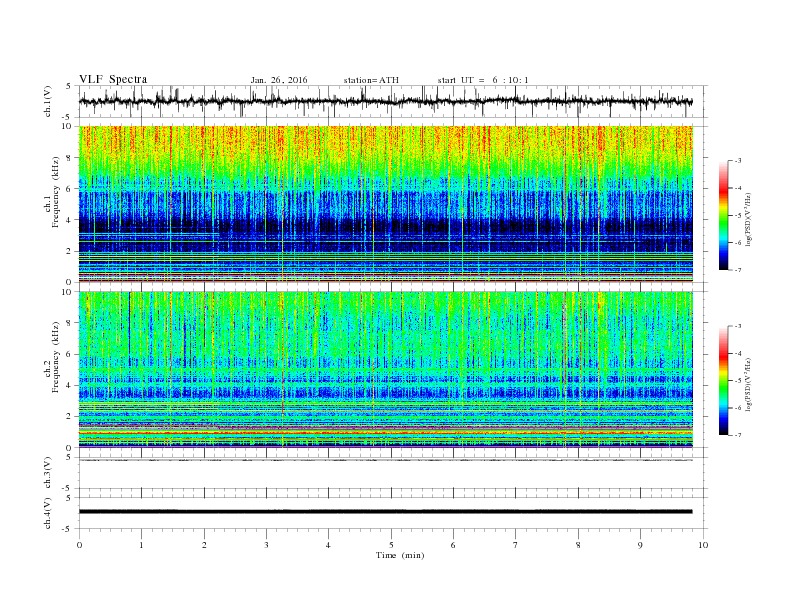This screenshot has height=612, width=792.
Task: Click time axis tick label "3"
Action: [x=266, y=545]
